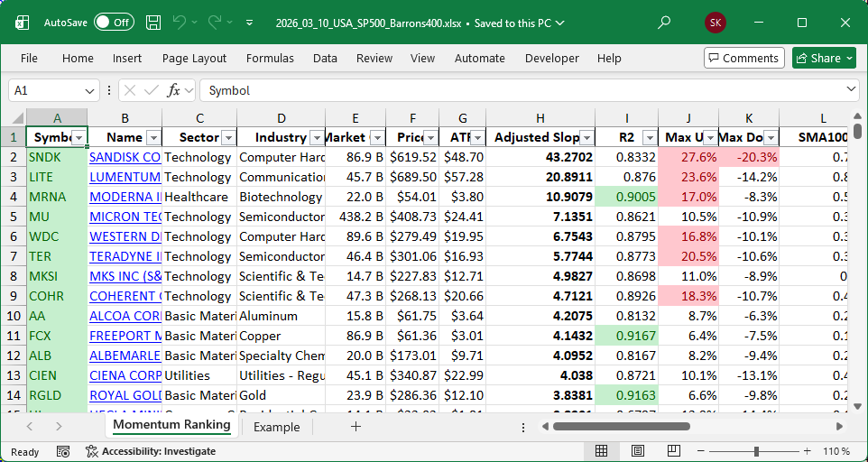868x462 pixels.
Task: Click the zoom slider handle
Action: point(756,451)
